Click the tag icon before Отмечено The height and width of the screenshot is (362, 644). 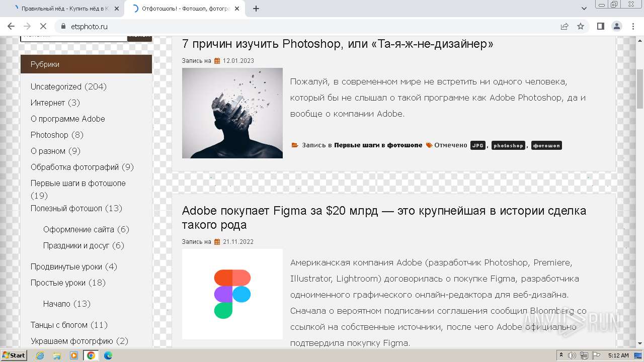click(429, 145)
